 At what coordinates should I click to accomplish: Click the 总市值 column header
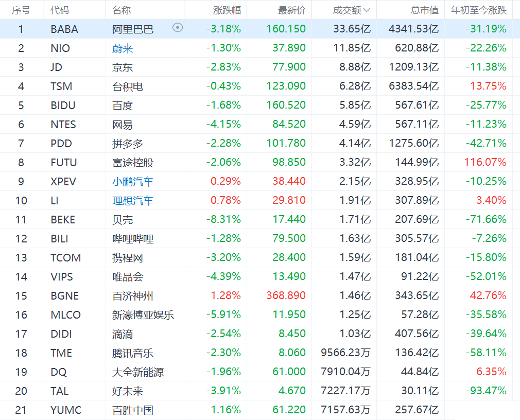click(x=424, y=10)
